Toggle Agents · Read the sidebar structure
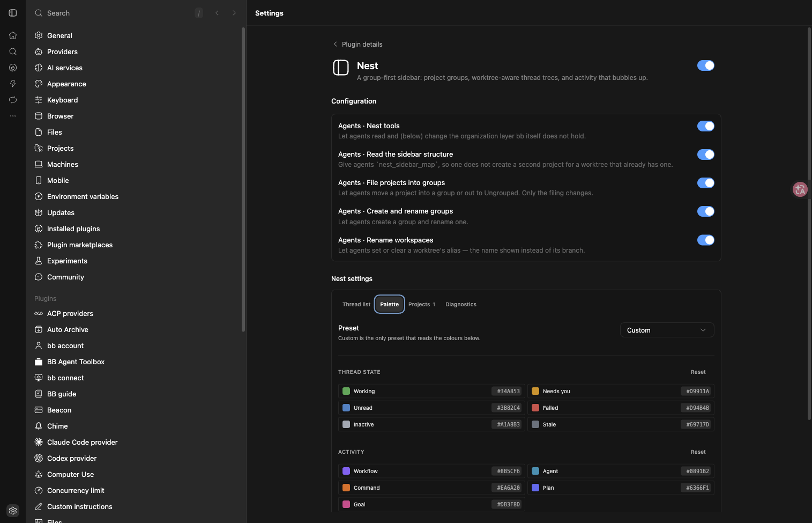This screenshot has width=812, height=523. (706, 154)
